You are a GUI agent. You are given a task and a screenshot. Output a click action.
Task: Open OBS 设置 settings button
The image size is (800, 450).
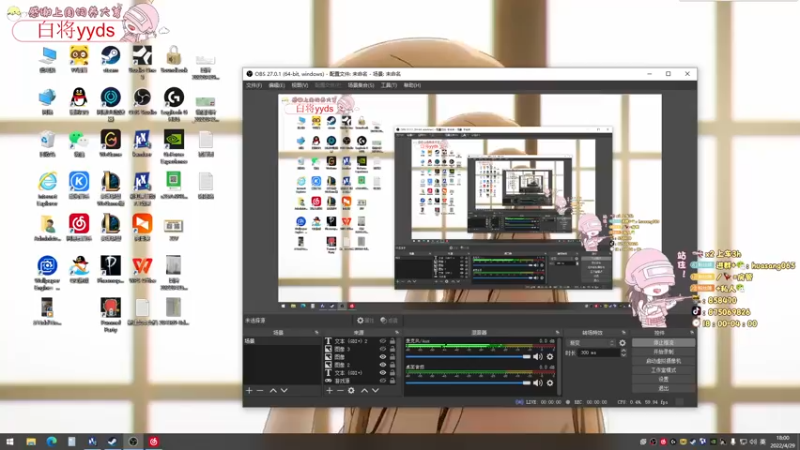pyautogui.click(x=663, y=380)
